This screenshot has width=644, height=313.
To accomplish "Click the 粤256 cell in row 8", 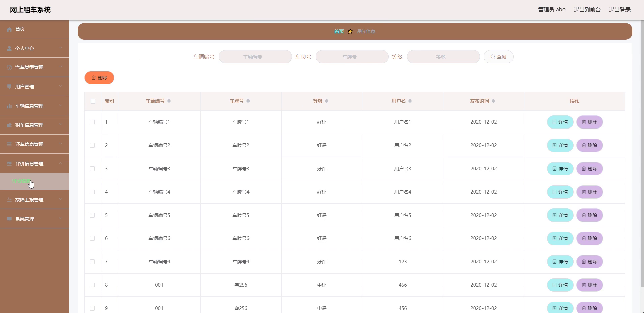I will pos(241,285).
